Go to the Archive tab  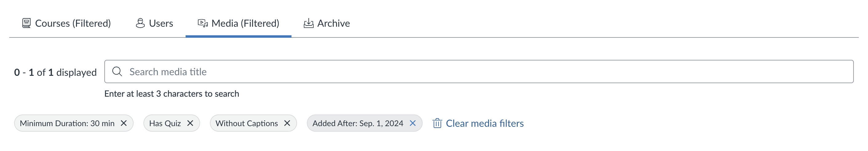click(x=333, y=23)
